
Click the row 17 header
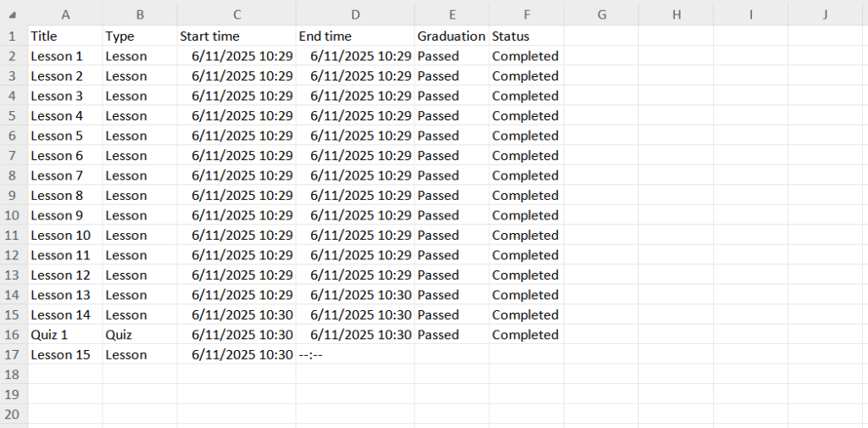[13, 355]
